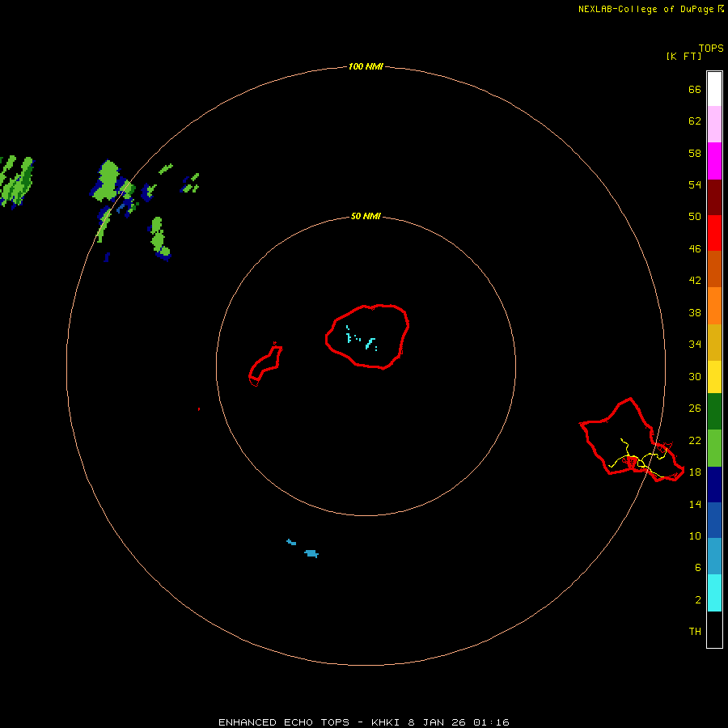Click the gold 34 kft legend swatch
The width and height of the screenshot is (728, 728).
[x=714, y=343]
